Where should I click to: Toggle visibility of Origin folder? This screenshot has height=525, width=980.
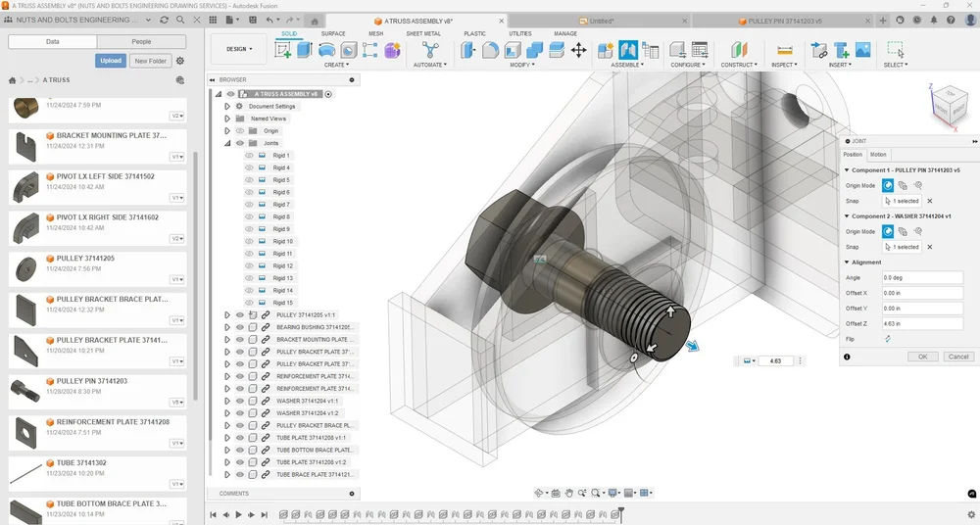pyautogui.click(x=240, y=131)
